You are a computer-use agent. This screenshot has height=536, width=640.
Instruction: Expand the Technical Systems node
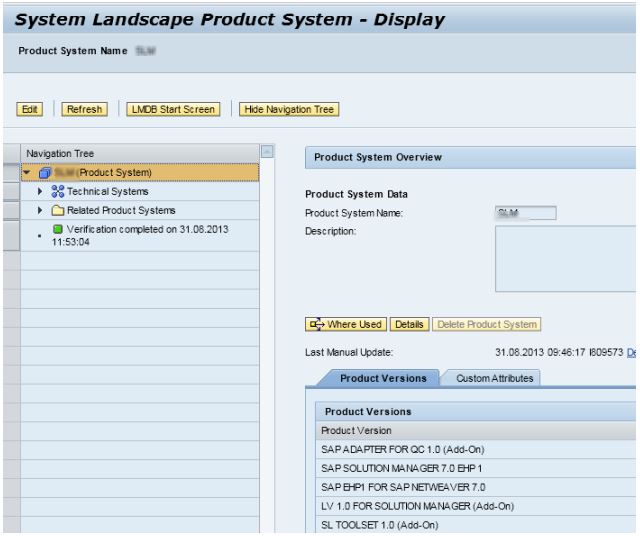[40, 191]
